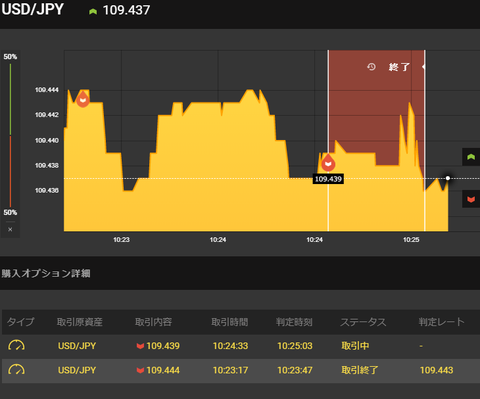Click the current rate 109.437 in the header

click(x=126, y=10)
